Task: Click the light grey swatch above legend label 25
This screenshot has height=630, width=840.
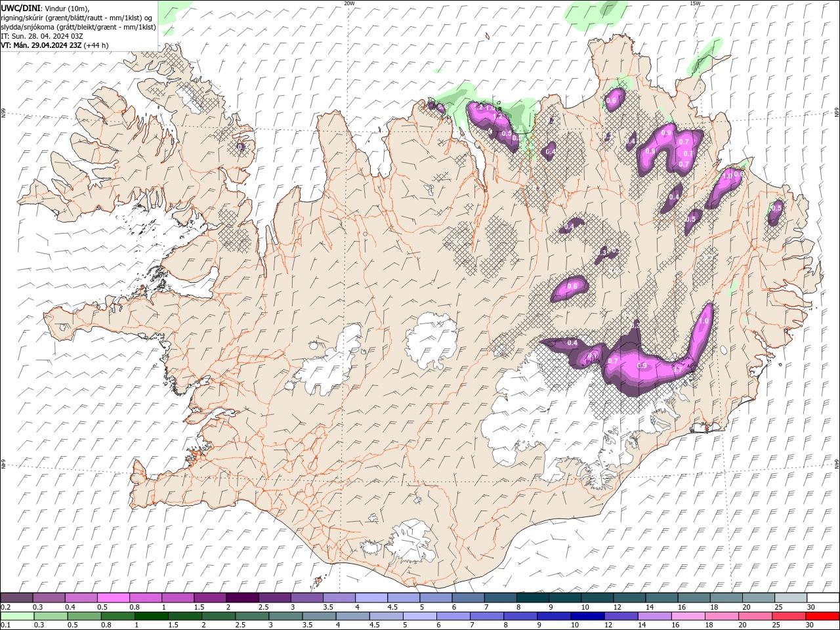Action: tap(790, 598)
